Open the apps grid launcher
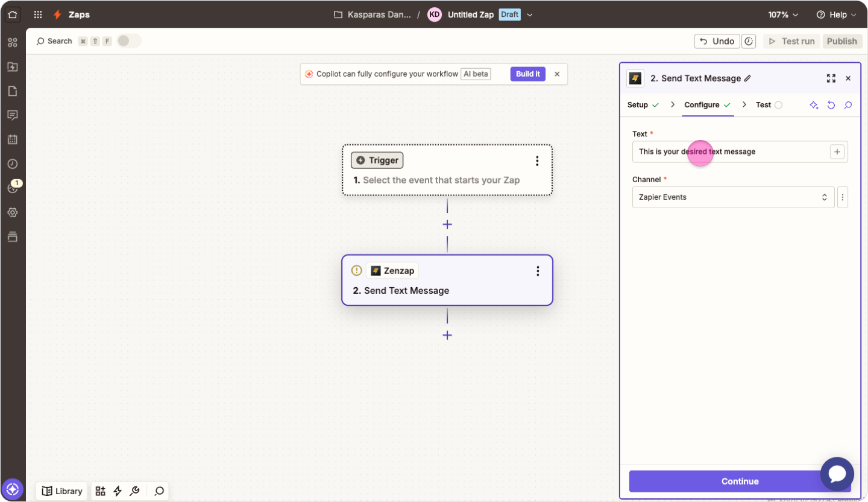Screen dimensions: 868x502 38,14
